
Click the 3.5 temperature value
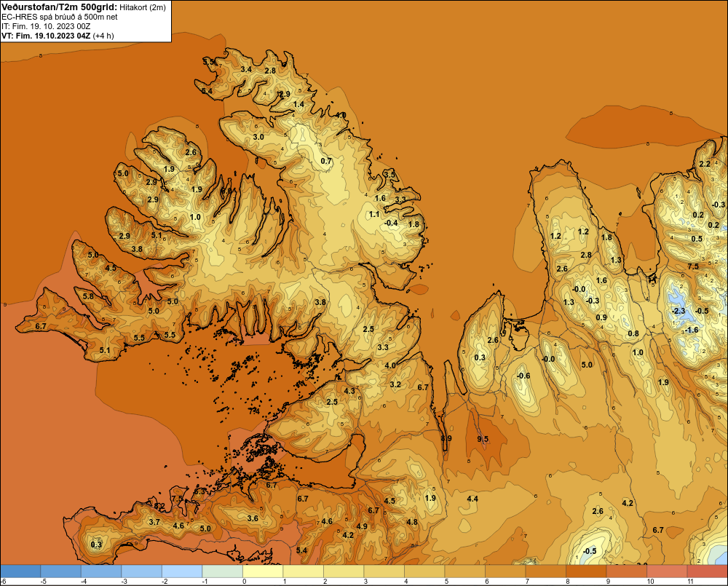pos(389,175)
